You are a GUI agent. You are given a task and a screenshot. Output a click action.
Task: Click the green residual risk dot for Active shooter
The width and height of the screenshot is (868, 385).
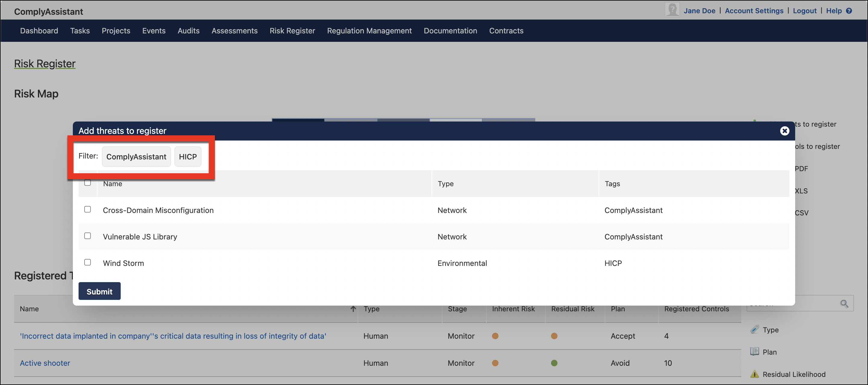point(554,363)
